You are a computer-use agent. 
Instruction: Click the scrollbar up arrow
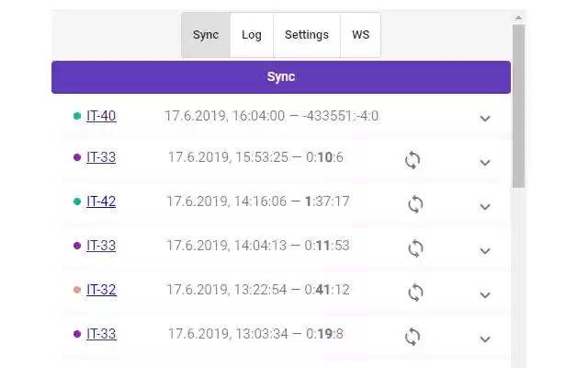click(518, 17)
